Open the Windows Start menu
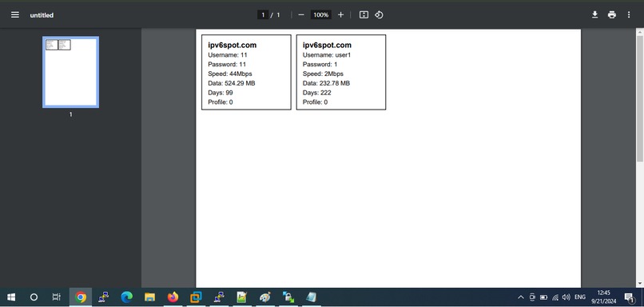The height and width of the screenshot is (307, 644). pyautogui.click(x=11, y=297)
